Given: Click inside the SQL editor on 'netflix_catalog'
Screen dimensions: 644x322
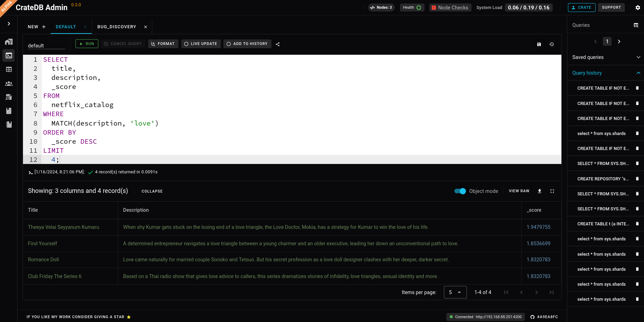Looking at the screenshot, I should click(x=83, y=105).
